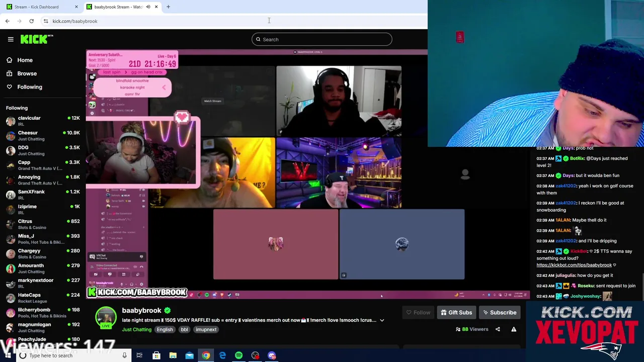Viewport: 644px width, 362px height.
Task: Select the imupnext tag
Action: tap(206, 329)
